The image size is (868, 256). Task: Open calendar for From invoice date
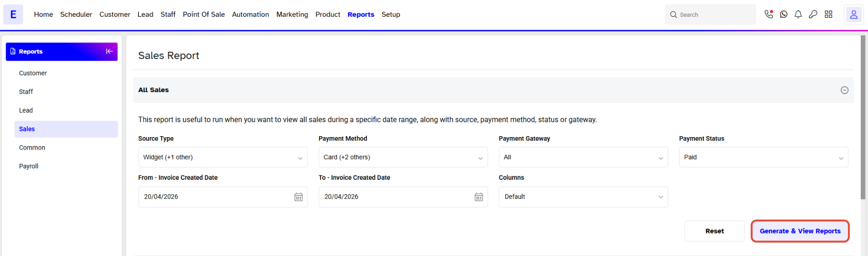click(298, 197)
